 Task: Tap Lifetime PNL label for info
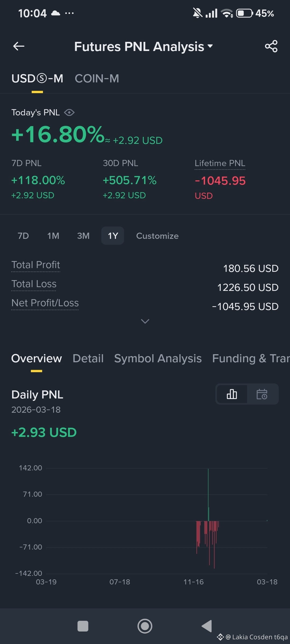coord(220,163)
